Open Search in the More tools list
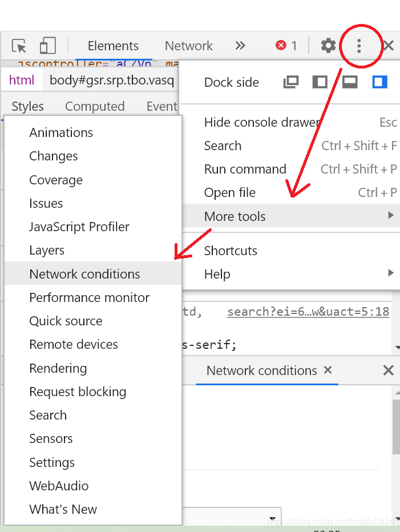Image resolution: width=400 pixels, height=532 pixels. pos(93,416)
